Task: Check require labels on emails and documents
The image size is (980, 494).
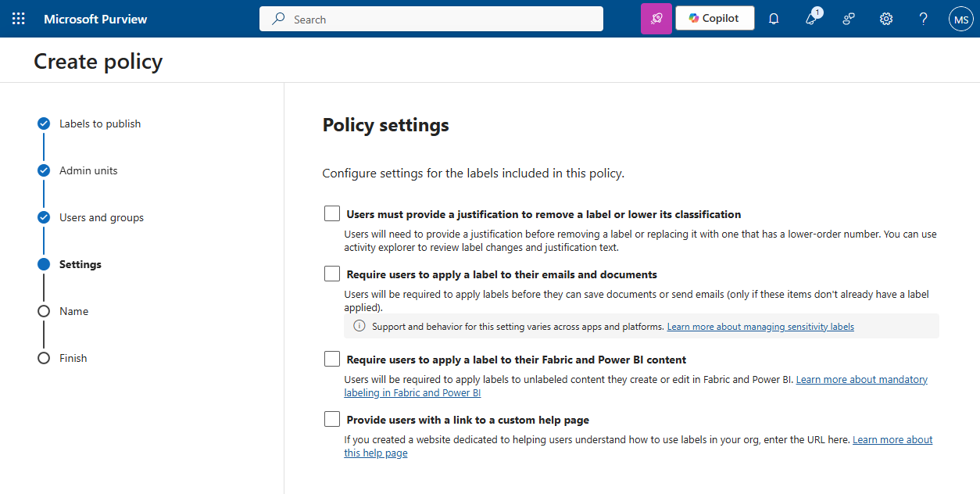Action: coord(331,274)
